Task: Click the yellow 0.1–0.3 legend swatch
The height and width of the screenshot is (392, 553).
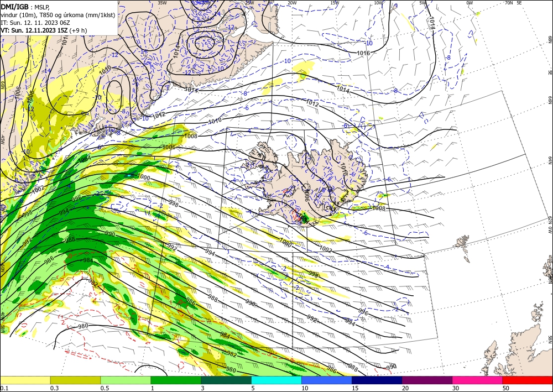Action: [25, 380]
